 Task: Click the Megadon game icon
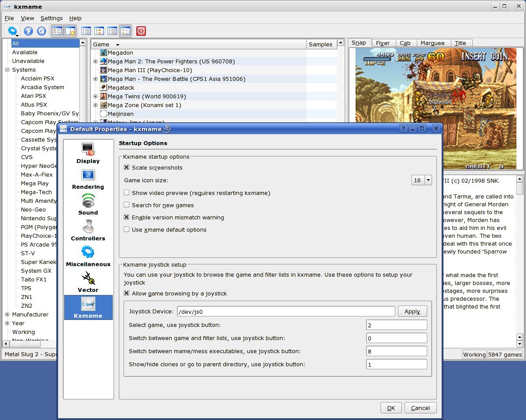tap(104, 52)
